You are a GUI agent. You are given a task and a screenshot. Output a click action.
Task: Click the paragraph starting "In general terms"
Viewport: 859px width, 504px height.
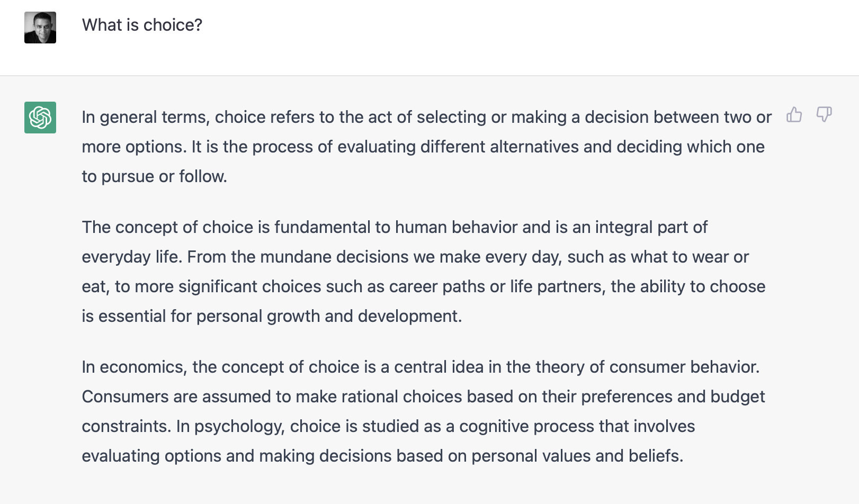(426, 147)
